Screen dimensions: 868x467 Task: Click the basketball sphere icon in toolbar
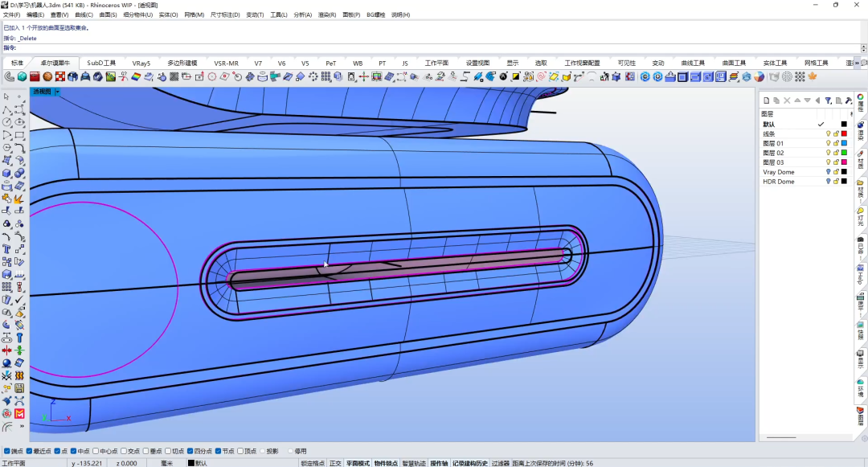(47, 77)
